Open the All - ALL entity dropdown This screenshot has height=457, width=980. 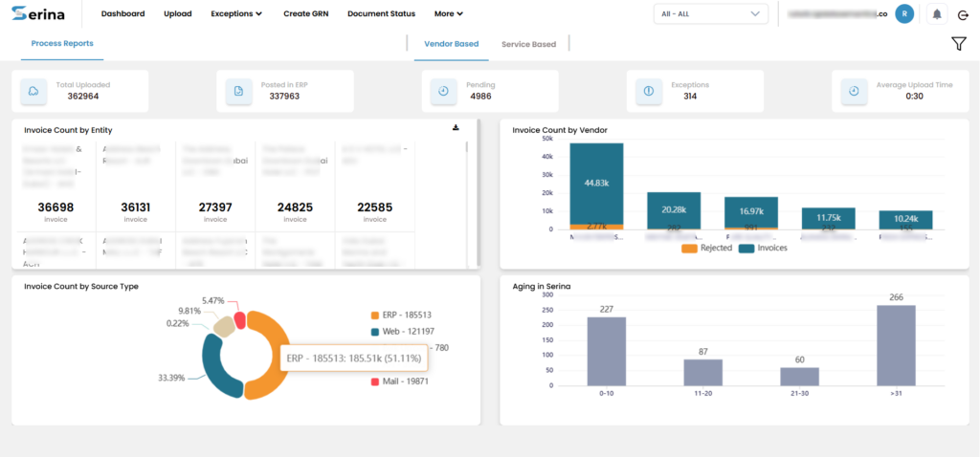[x=711, y=13]
